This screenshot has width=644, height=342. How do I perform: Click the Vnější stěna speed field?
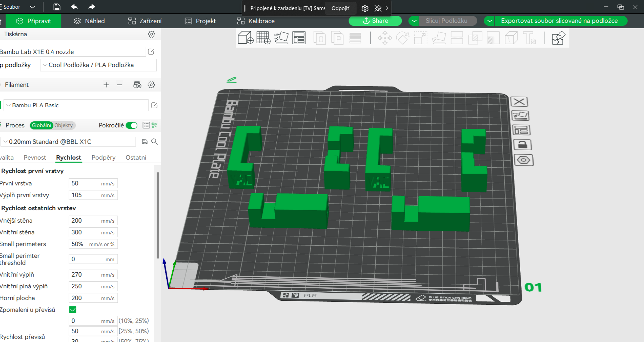(x=93, y=221)
